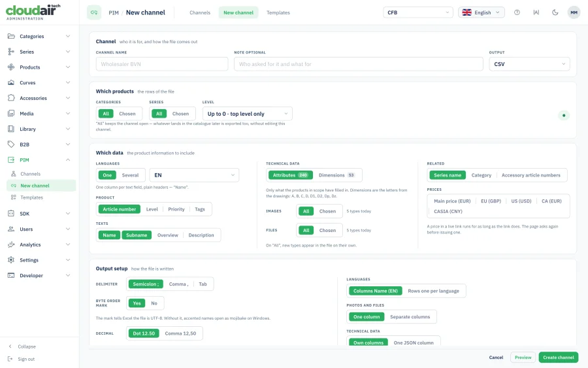The height and width of the screenshot is (368, 588).
Task: Click the AI assistant icon in header
Action: 536,12
